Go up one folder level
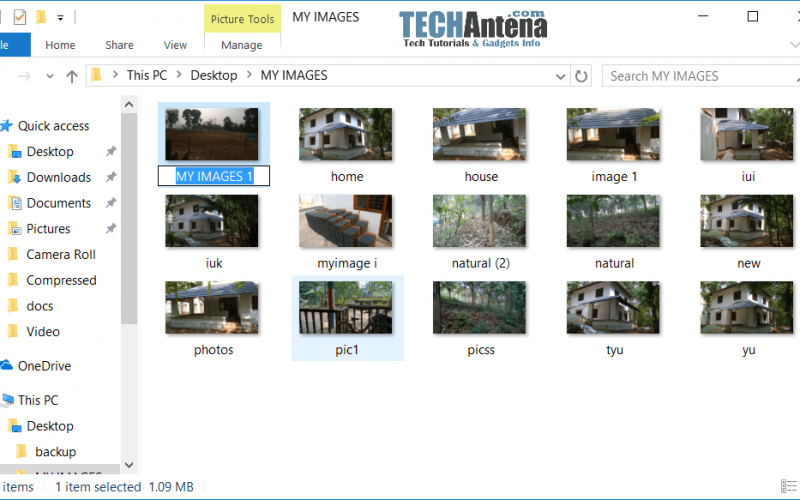800x500 pixels. 72,77
